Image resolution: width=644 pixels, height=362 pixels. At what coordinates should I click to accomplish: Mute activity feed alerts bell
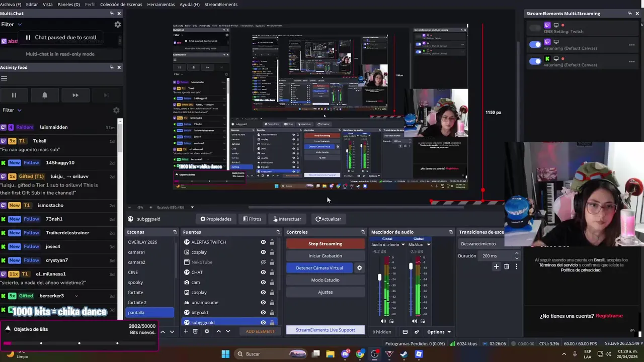45,95
